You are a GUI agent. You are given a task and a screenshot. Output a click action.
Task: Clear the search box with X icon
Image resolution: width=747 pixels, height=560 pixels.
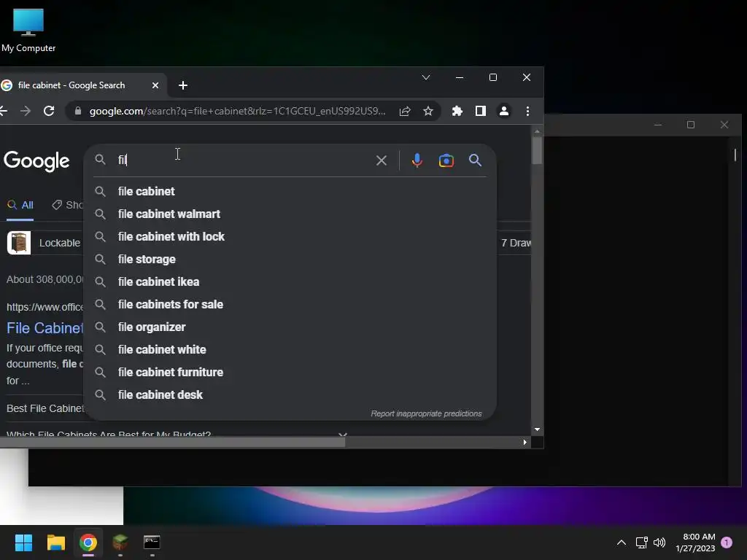[x=381, y=160]
